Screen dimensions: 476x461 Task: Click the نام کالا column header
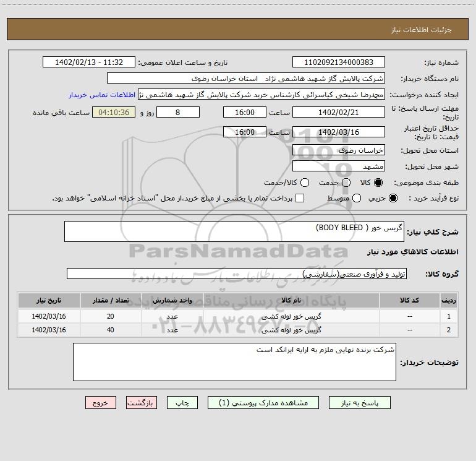tap(291, 300)
